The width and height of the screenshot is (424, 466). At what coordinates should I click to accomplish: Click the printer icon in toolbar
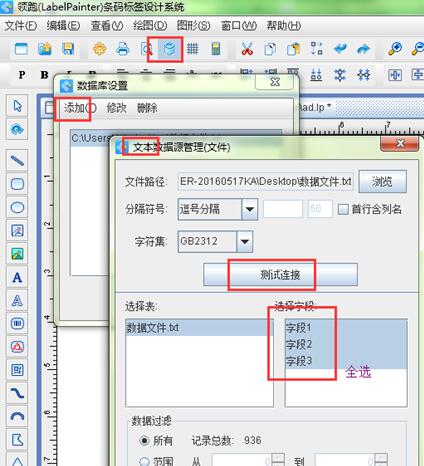(123, 49)
